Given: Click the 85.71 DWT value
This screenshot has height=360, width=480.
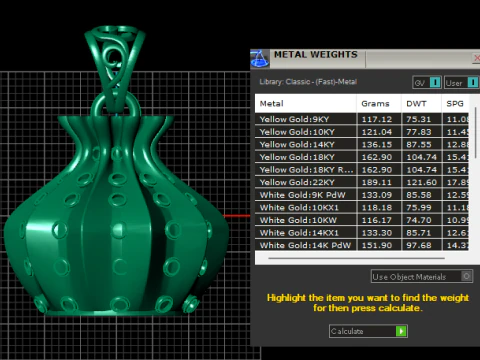Looking at the screenshot, I should [419, 233].
